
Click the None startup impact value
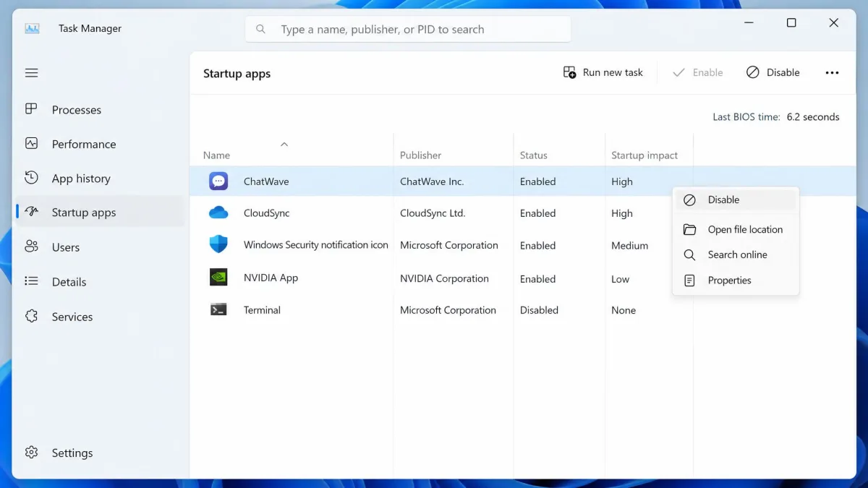tap(624, 310)
